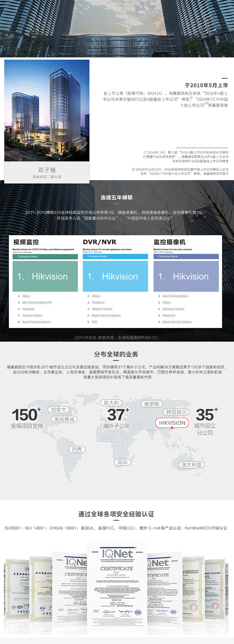Click the 35+ 城市设立分公司 statistic
This screenshot has width=234, height=644.
[x=206, y=422]
